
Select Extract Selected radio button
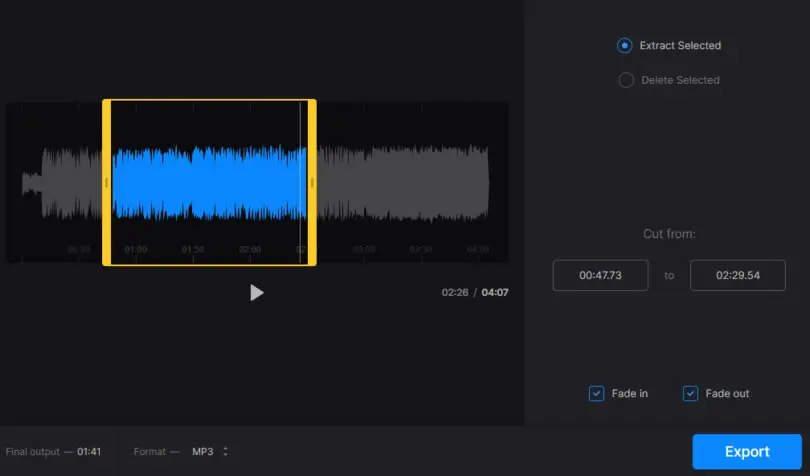625,45
